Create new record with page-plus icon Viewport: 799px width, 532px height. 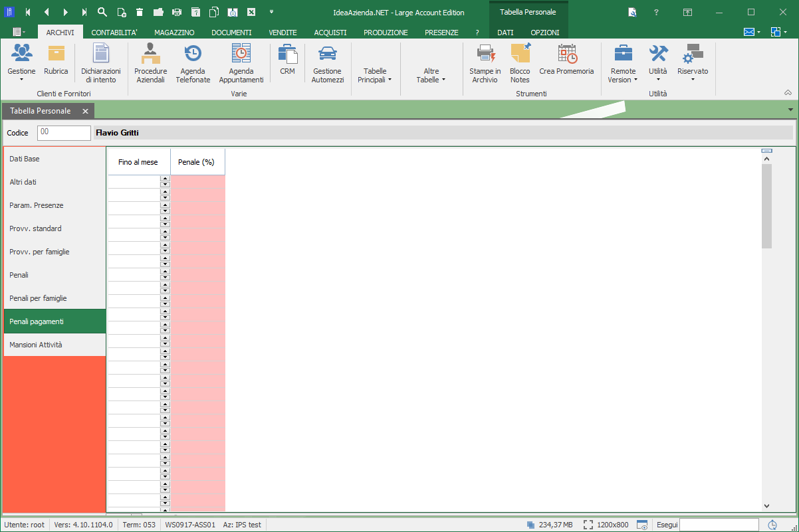pyautogui.click(x=121, y=12)
